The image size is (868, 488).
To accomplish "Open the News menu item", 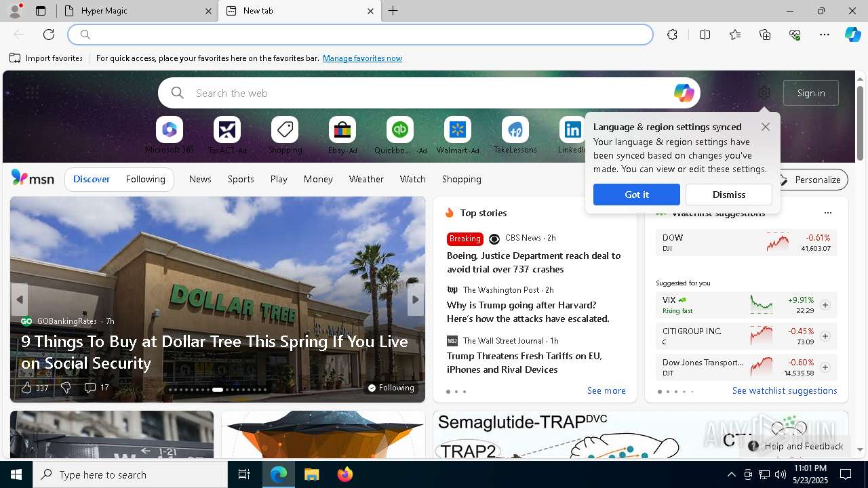I will 200,179.
